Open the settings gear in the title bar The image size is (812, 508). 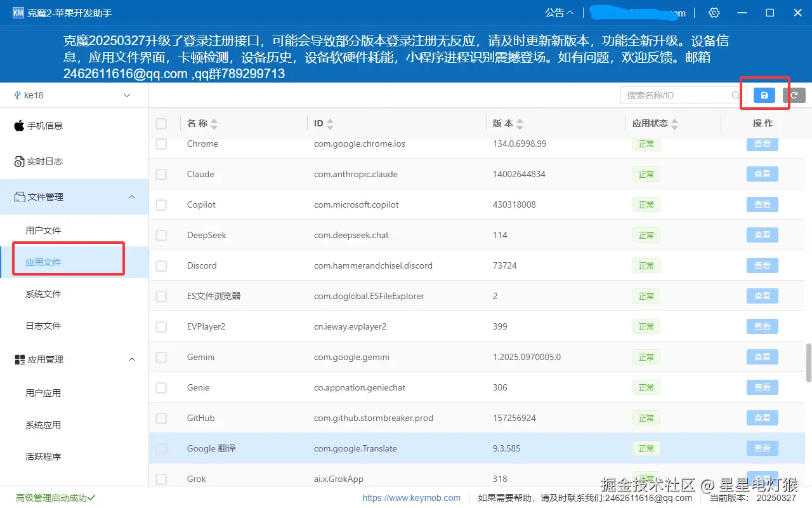tap(714, 12)
